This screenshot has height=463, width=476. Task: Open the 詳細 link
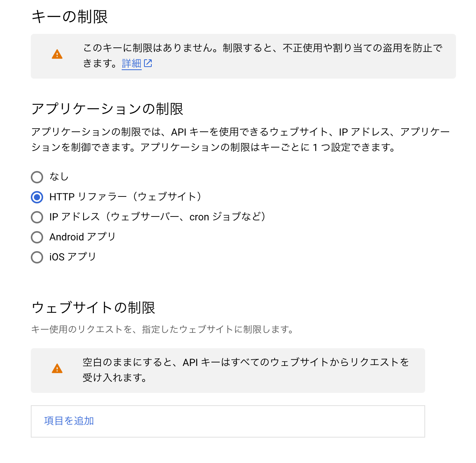131,63
